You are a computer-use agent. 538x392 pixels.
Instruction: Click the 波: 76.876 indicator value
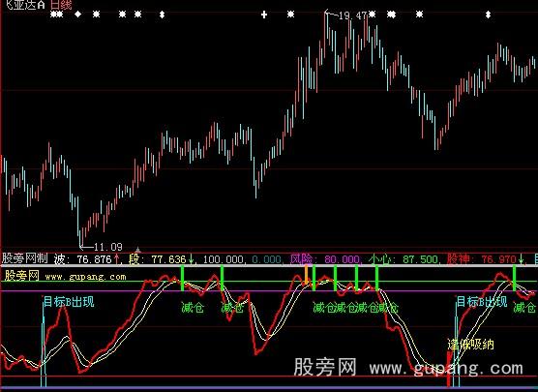tap(83, 259)
